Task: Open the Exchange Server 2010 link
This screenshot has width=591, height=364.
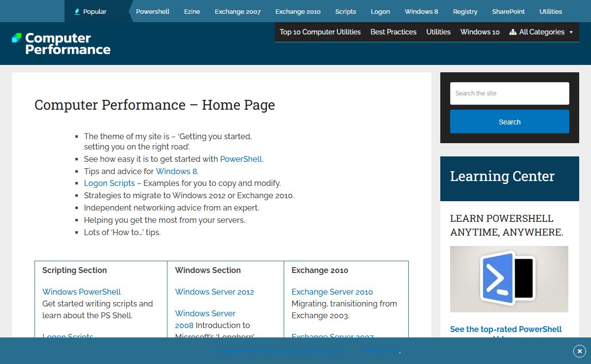Action: [x=332, y=292]
